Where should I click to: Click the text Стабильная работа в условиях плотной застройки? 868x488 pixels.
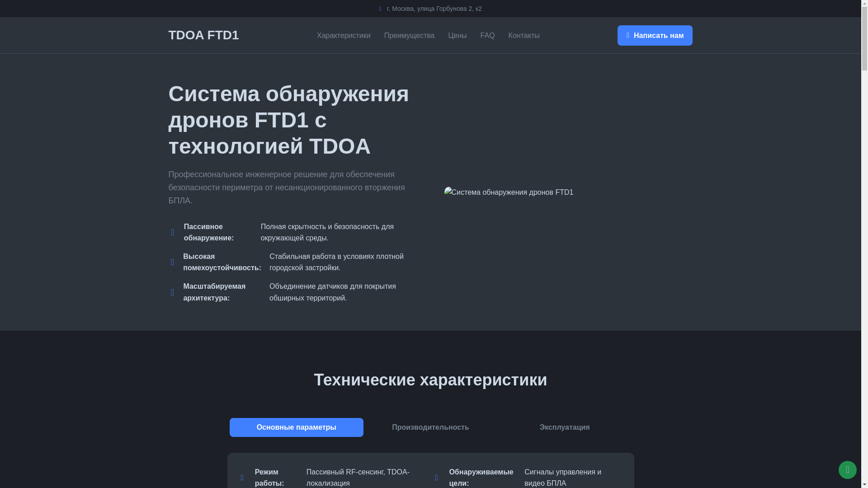tap(336, 262)
